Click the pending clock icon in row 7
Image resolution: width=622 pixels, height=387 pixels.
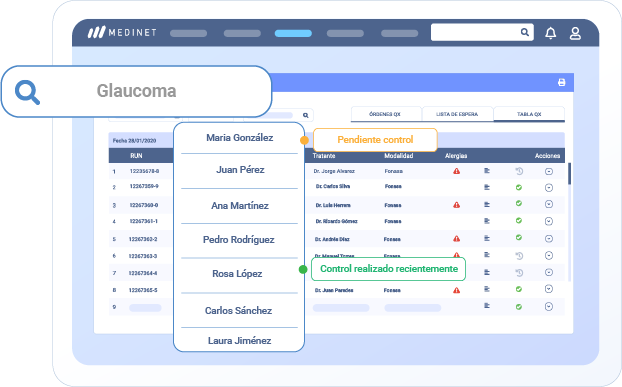pyautogui.click(x=519, y=273)
